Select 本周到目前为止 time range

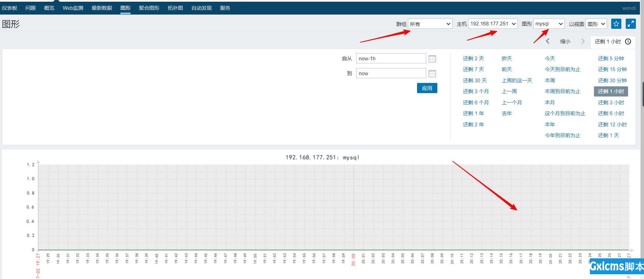pyautogui.click(x=562, y=91)
